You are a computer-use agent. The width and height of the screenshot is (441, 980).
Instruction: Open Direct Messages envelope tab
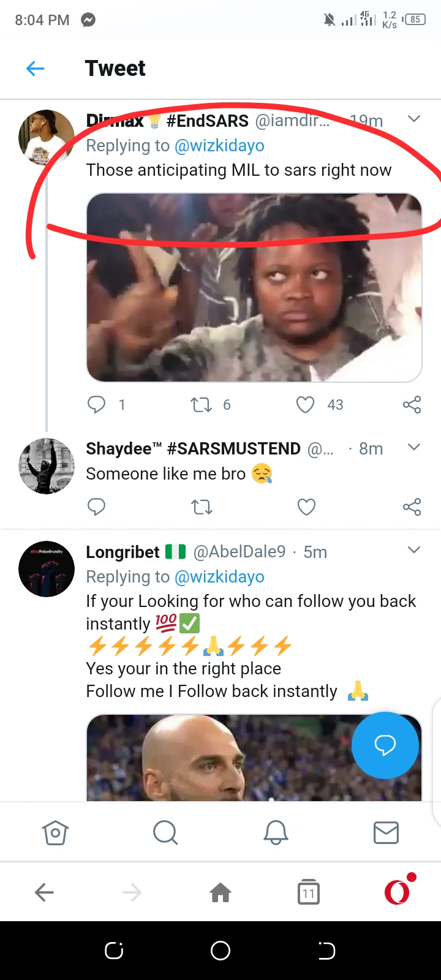(x=386, y=832)
